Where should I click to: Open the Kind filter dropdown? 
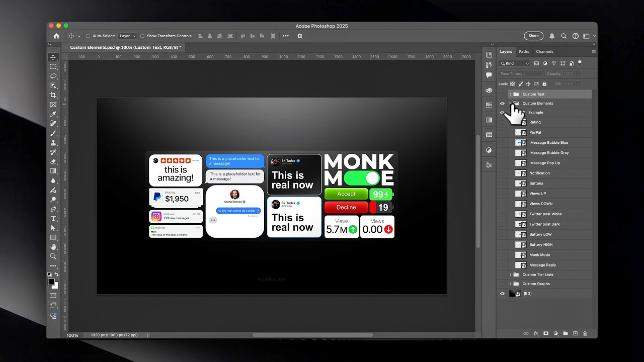tap(514, 63)
